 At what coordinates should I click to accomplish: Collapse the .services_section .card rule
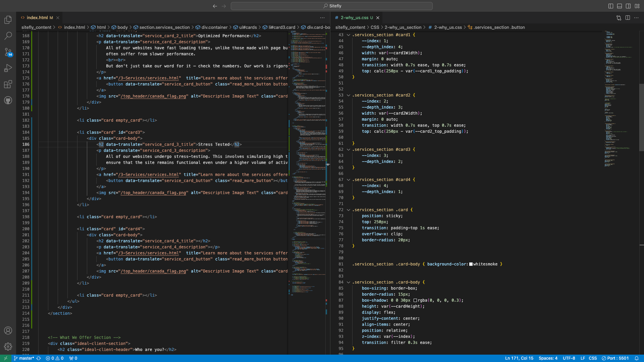pyautogui.click(x=348, y=210)
